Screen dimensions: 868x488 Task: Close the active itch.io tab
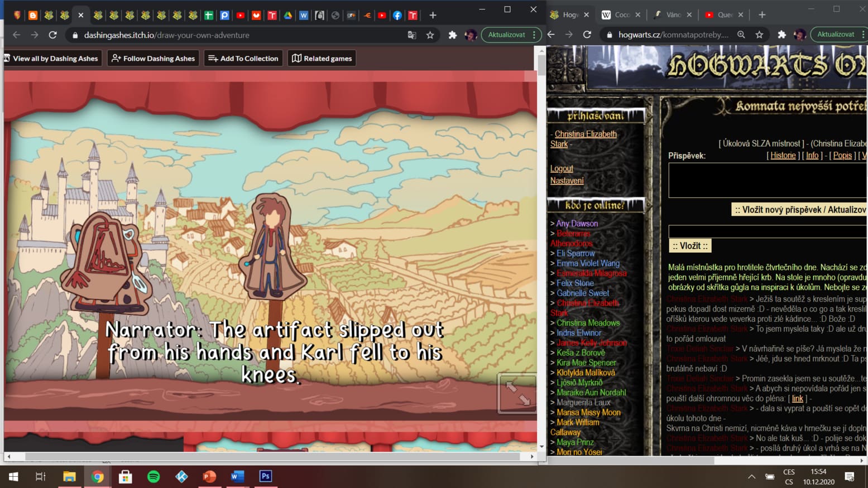coord(80,15)
